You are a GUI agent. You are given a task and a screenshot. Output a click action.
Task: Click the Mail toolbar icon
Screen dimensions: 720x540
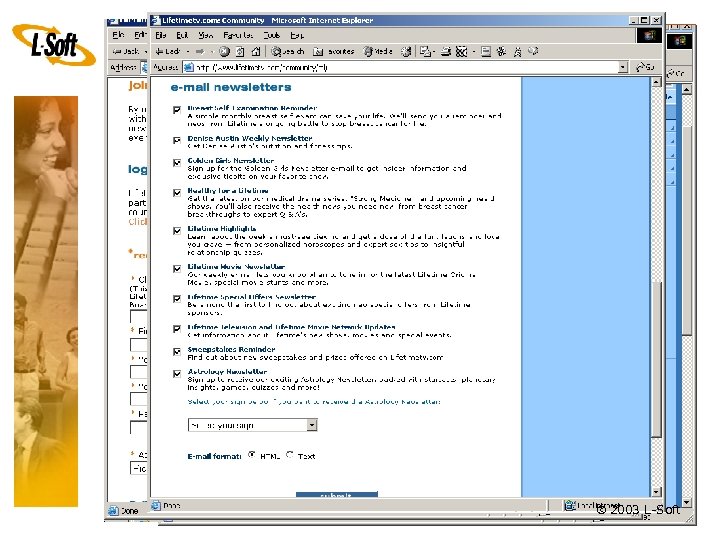[426, 51]
